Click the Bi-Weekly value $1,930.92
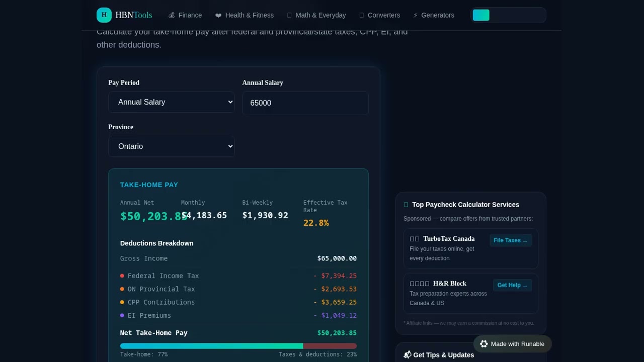Image resolution: width=644 pixels, height=362 pixels. [x=265, y=215]
